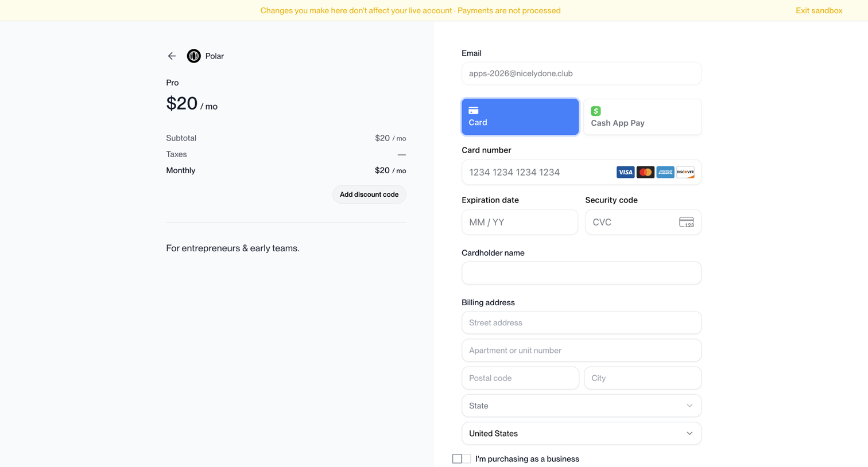
Task: Click the Mastercard brand icon
Action: click(x=645, y=172)
